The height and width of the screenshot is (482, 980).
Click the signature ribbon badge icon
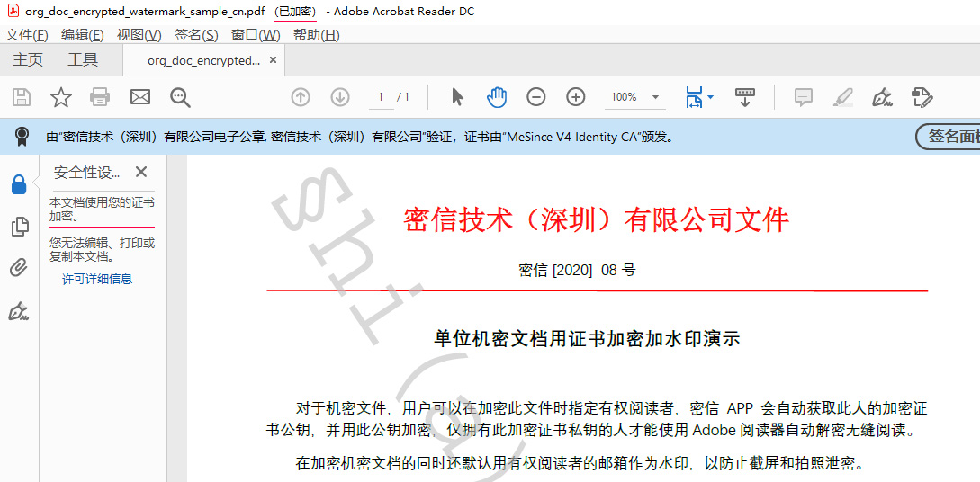(x=22, y=136)
